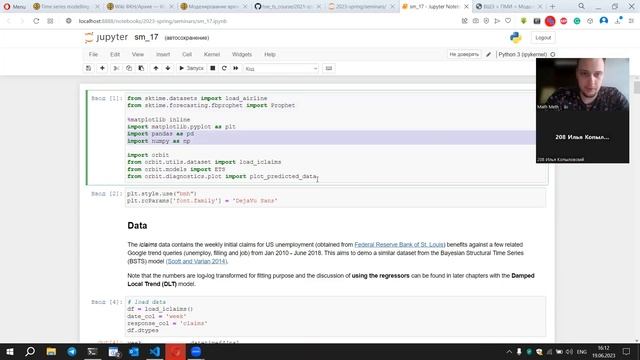Open the Widgets menu in Jupyter
The width and height of the screenshot is (640, 360).
[242, 54]
